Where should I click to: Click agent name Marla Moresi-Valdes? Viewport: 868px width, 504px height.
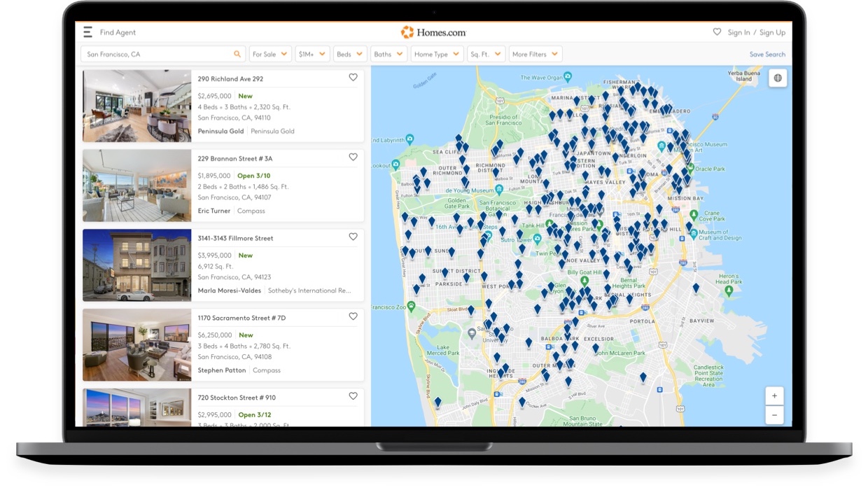pyautogui.click(x=230, y=290)
